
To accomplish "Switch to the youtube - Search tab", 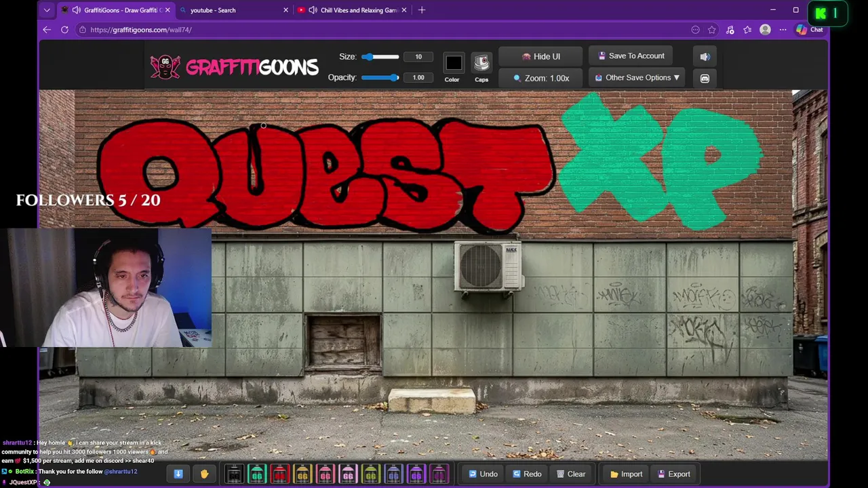I will coord(234,10).
